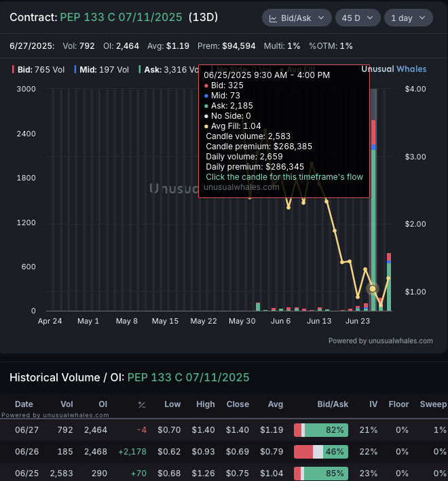Click the 85% bid/ask bar for 06/25
448x481 pixels.
coord(321,474)
